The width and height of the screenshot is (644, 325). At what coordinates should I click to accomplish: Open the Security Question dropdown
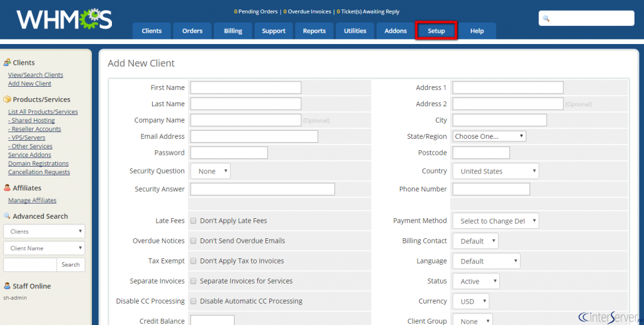tap(210, 171)
